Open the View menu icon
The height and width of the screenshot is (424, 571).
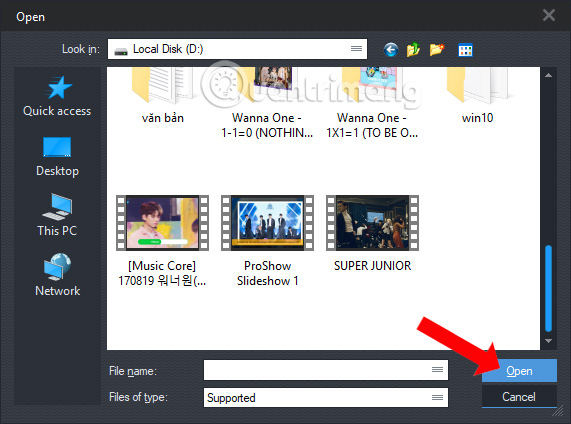465,50
